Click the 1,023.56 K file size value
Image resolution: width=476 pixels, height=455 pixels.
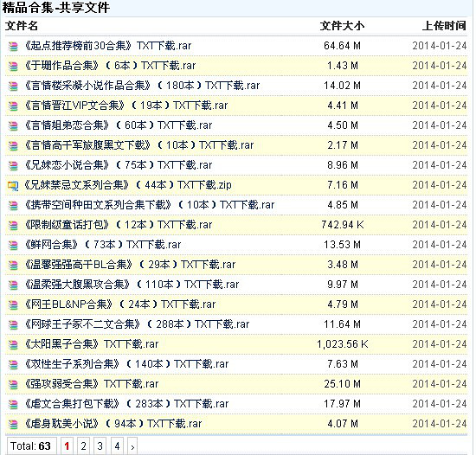tap(343, 344)
